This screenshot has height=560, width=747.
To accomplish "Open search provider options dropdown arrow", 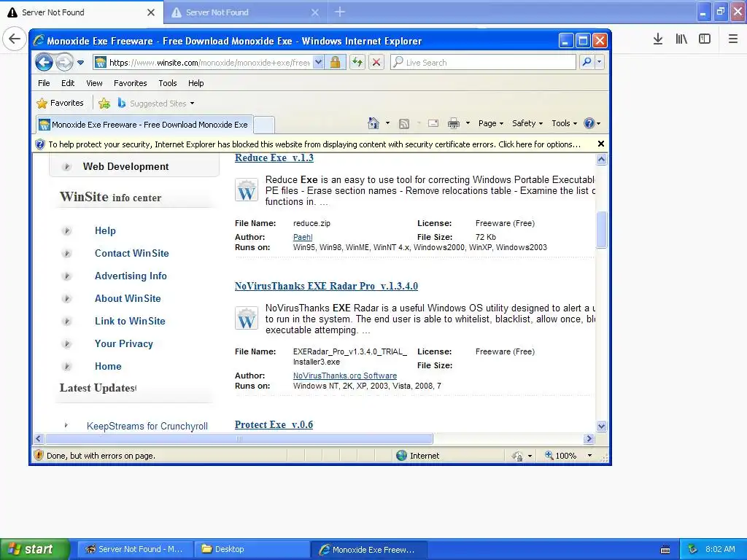I will (600, 63).
